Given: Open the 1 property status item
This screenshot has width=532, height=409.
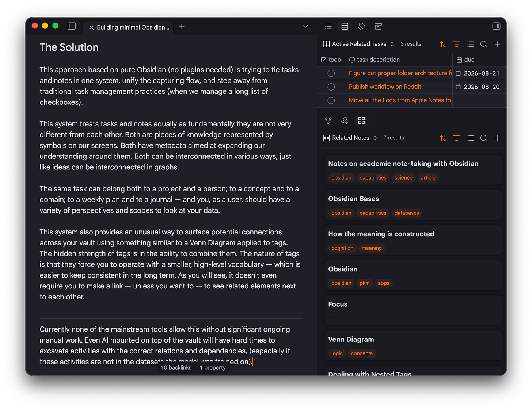Looking at the screenshot, I should (213, 368).
